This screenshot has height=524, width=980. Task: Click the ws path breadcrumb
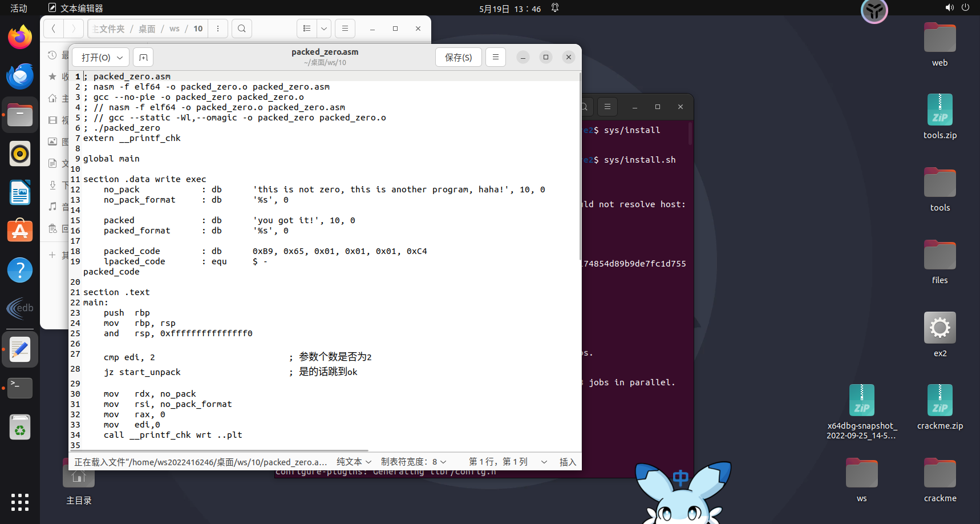click(x=175, y=29)
